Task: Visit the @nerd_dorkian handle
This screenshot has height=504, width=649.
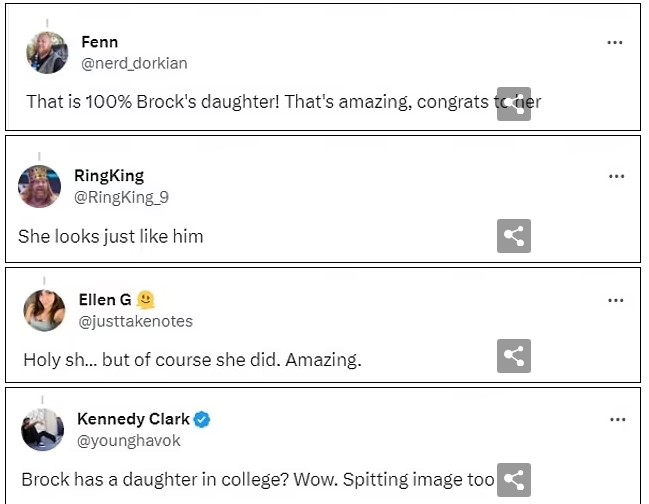Action: (133, 63)
